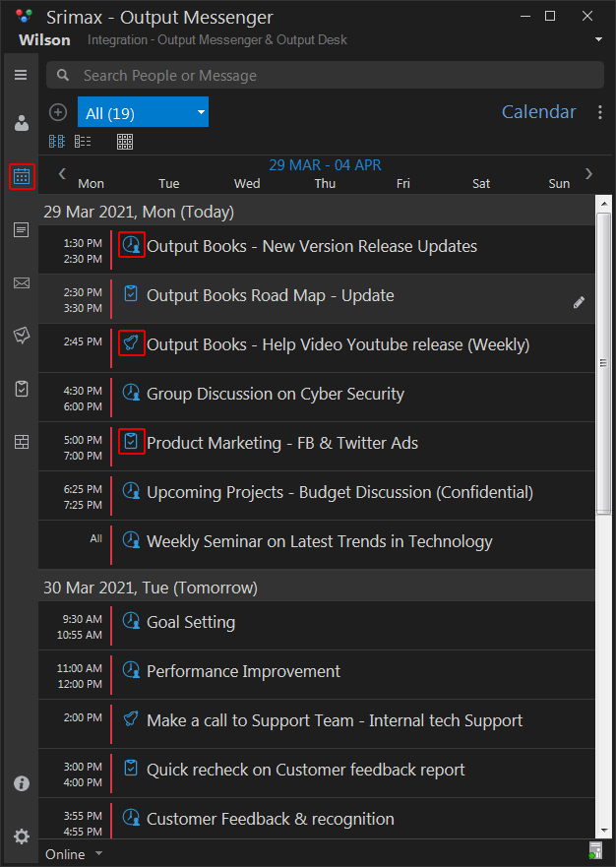Switch to the month grid view icon
616x867 pixels.
(x=125, y=142)
